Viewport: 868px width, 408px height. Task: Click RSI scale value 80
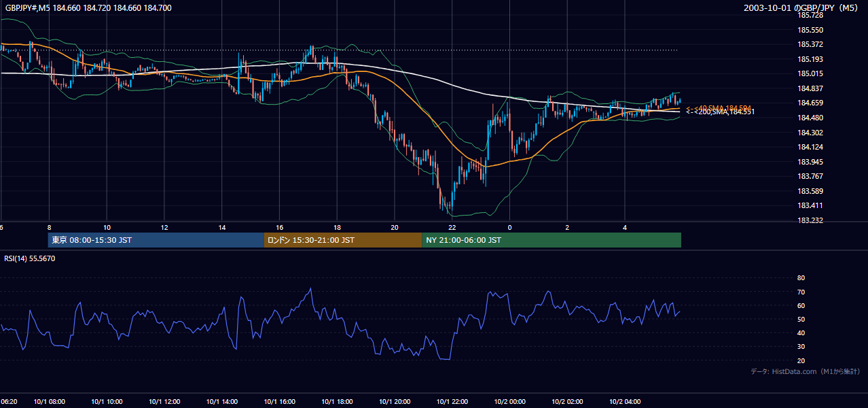[801, 278]
